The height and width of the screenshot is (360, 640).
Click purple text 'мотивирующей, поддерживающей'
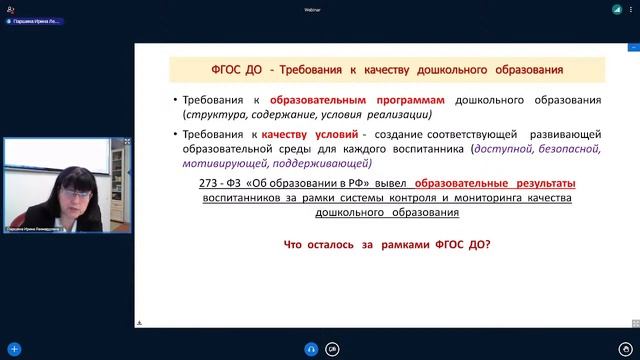[276, 164]
